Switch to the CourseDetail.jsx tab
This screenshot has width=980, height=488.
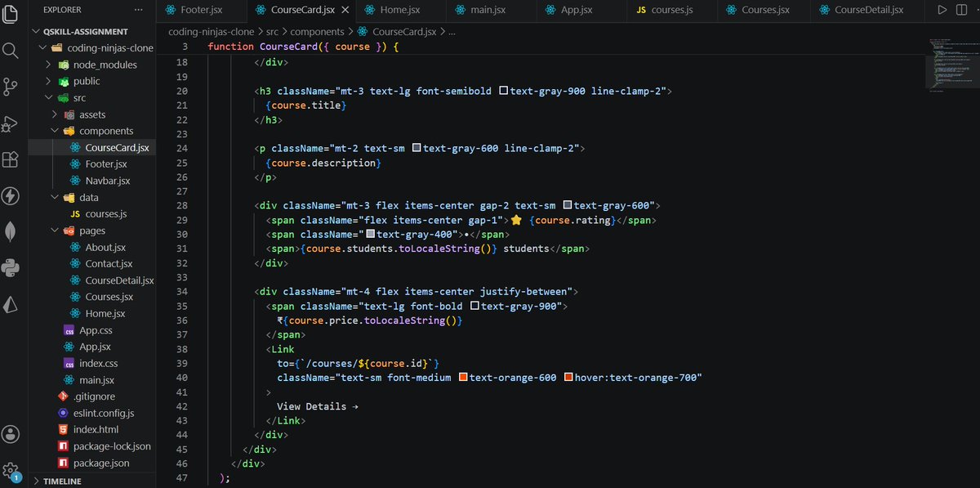click(869, 10)
